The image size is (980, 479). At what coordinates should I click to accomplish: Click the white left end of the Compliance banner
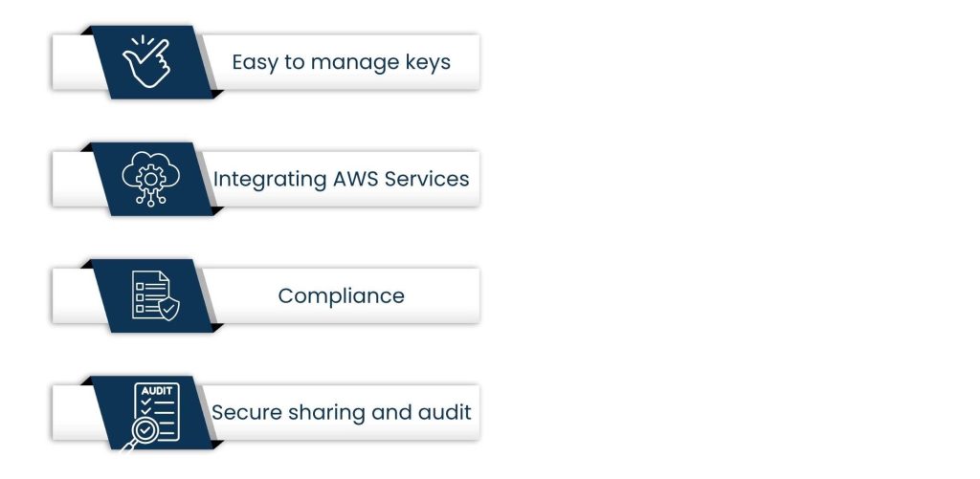coord(70,295)
